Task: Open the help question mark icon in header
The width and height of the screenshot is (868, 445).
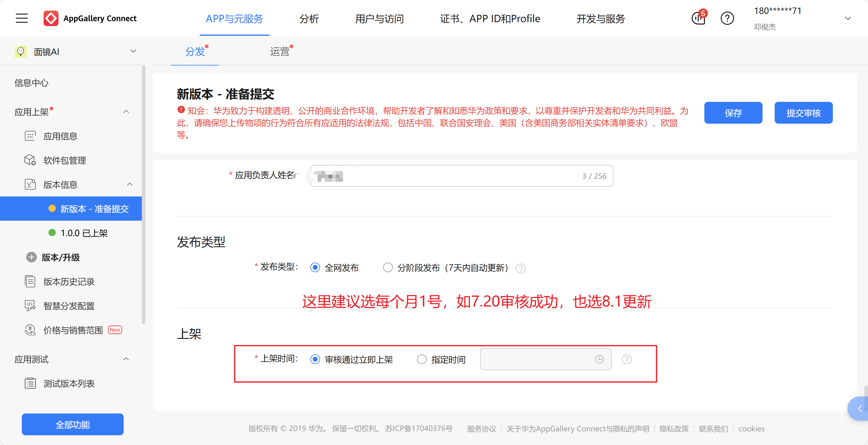Action: tap(727, 18)
